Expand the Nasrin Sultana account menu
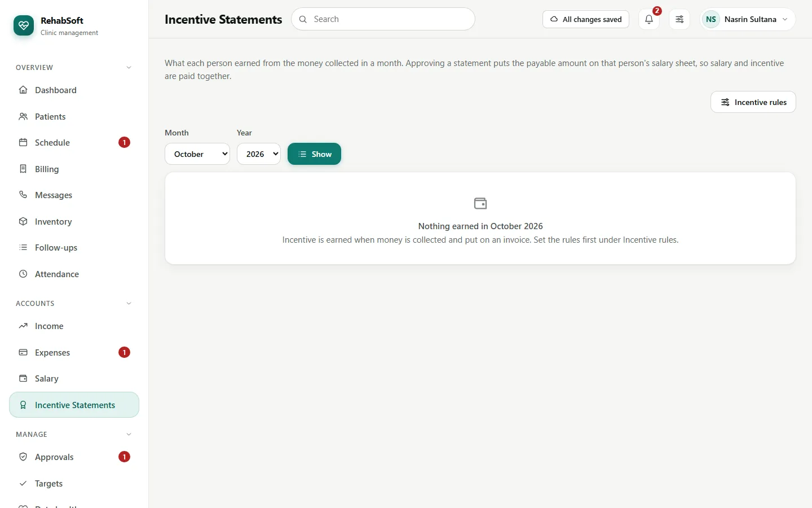Image resolution: width=812 pixels, height=508 pixels. point(748,19)
